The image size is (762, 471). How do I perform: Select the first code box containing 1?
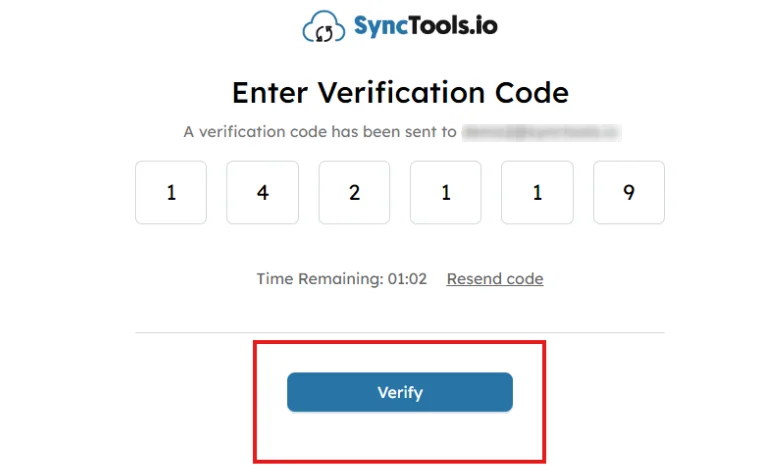click(171, 192)
